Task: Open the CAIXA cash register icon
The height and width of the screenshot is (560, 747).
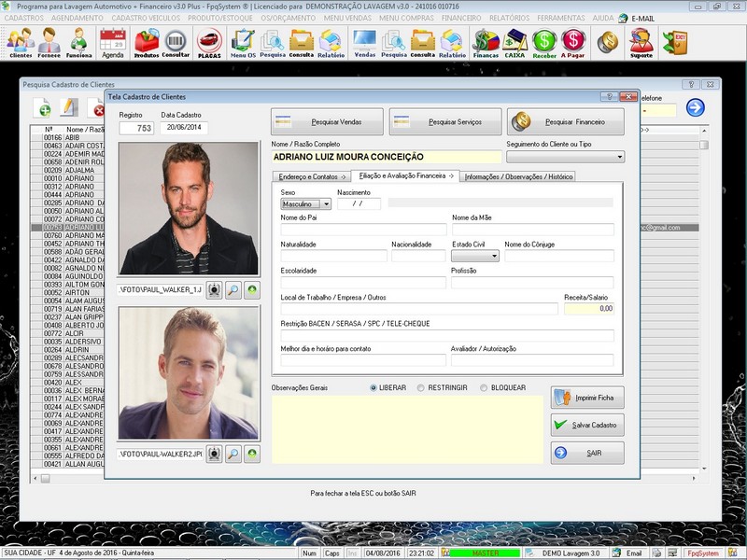Action: [x=514, y=43]
